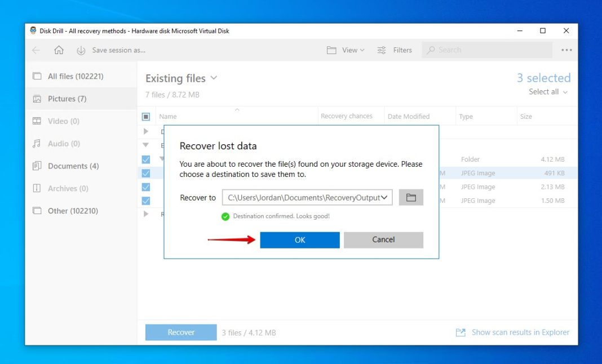Collapse the expanded tree group arrow
Image resolution: width=602 pixels, height=364 pixels.
coord(146,145)
